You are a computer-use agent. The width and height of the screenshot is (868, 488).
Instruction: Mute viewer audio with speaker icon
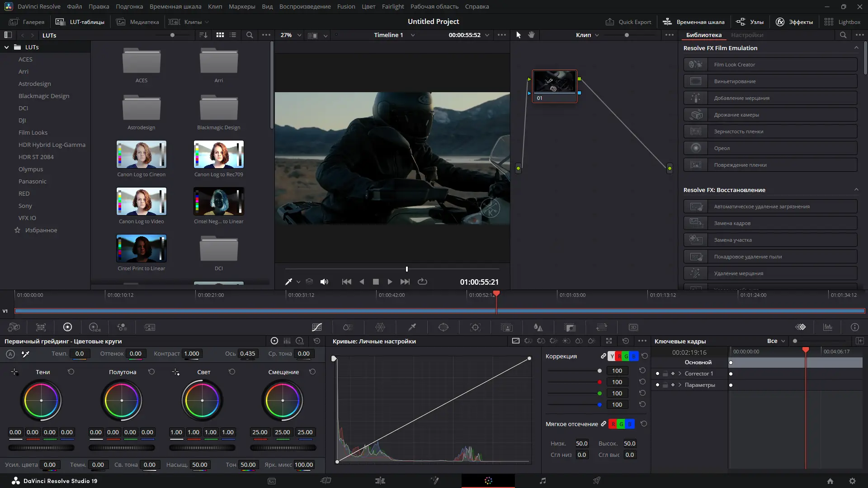tap(324, 282)
